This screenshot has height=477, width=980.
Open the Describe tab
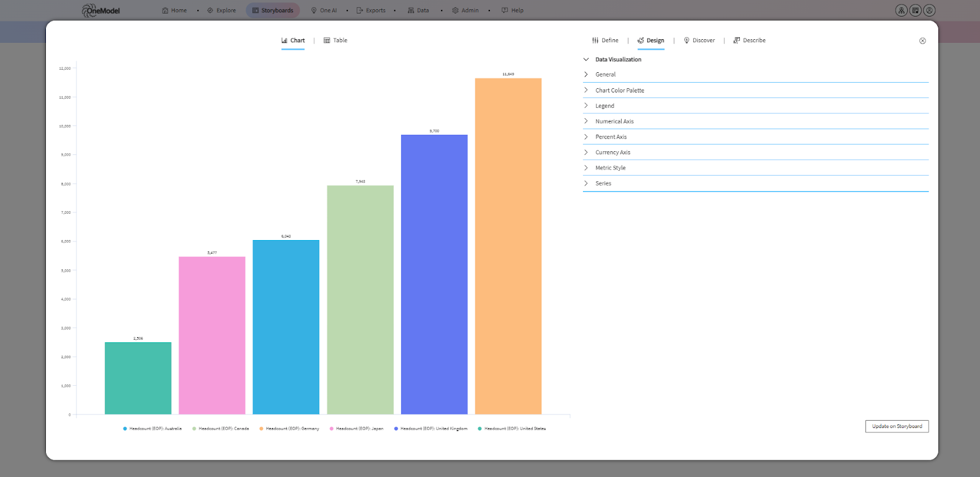(x=750, y=40)
